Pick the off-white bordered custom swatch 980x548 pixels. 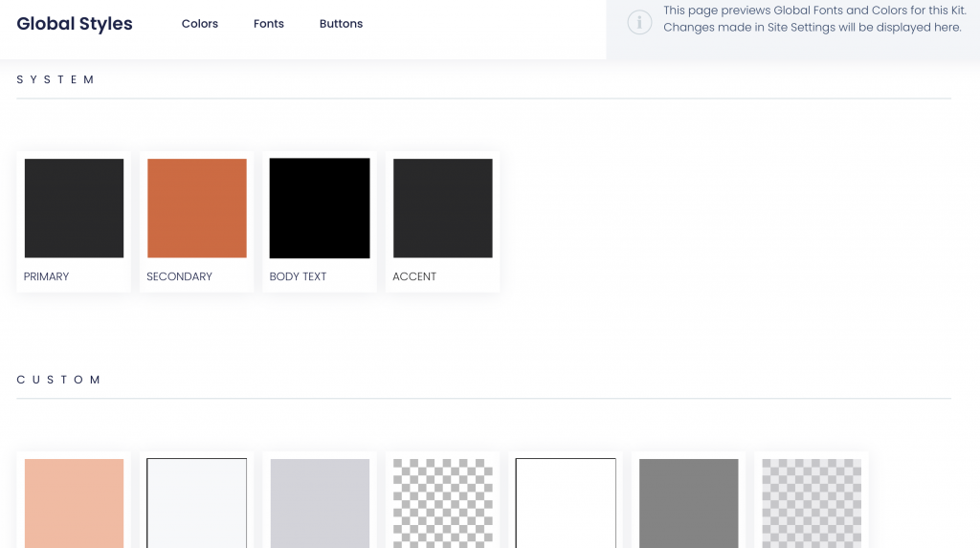[x=197, y=504]
